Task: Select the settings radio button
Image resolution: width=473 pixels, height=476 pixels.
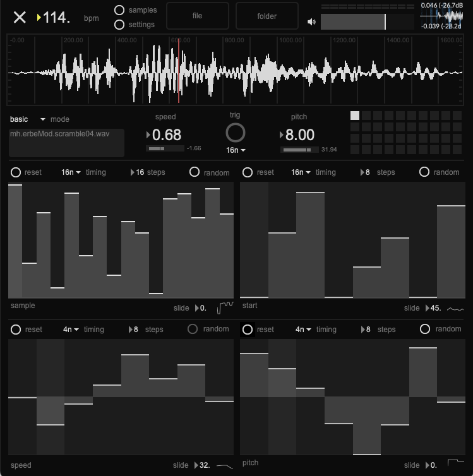Action: point(119,25)
